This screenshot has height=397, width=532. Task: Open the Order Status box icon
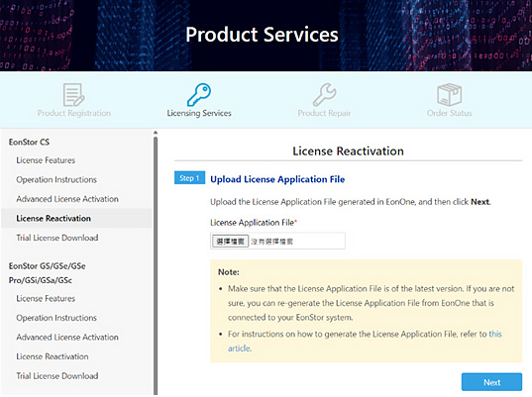[x=449, y=95]
